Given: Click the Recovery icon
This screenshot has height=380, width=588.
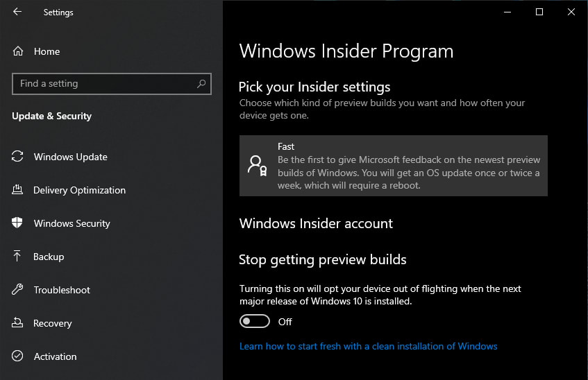Looking at the screenshot, I should click(17, 322).
